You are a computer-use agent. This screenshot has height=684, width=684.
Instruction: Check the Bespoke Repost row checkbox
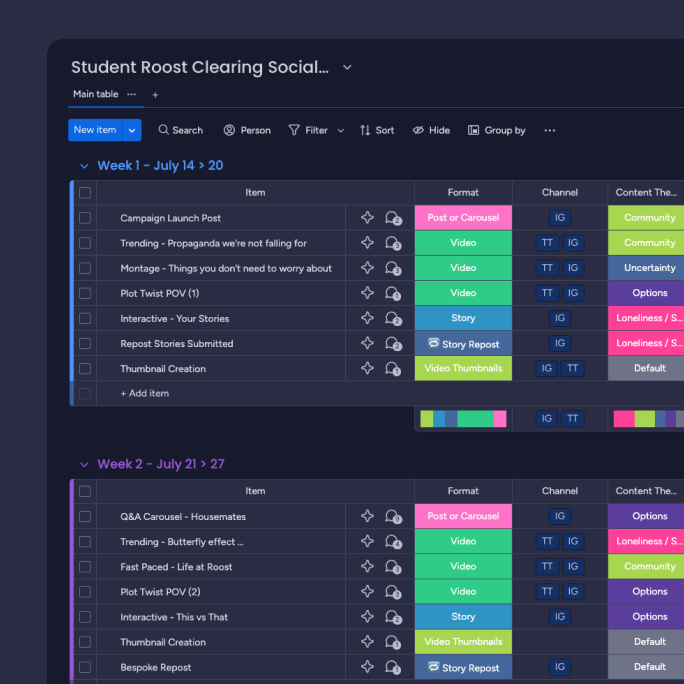pos(85,667)
